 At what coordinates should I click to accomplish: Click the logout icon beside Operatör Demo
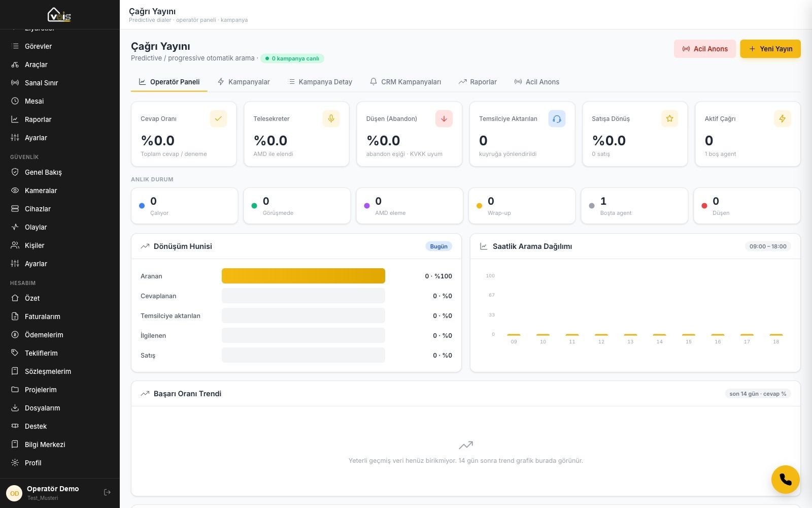107,492
